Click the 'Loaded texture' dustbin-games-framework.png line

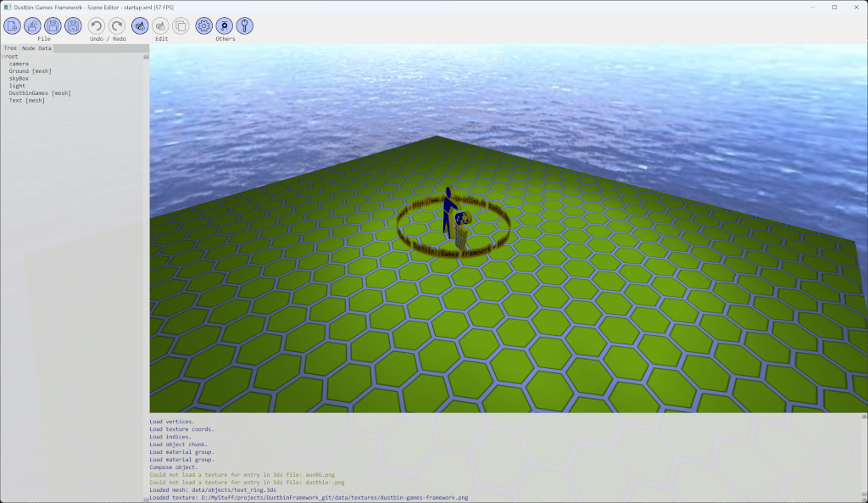point(309,497)
